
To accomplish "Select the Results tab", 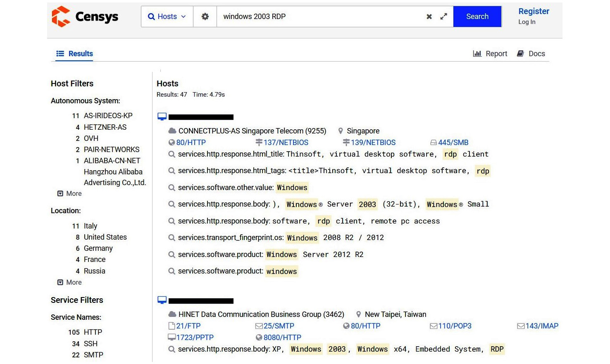I will tap(74, 54).
